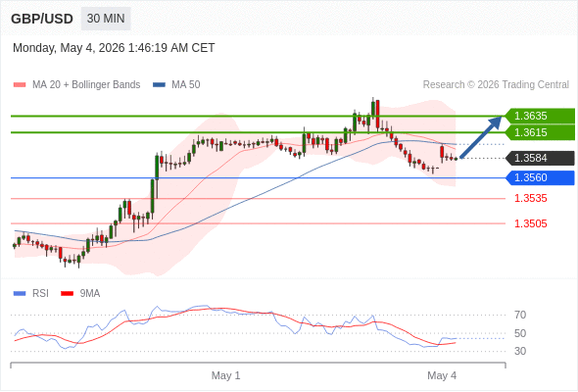Screen dimensions: 578x392
Task: Click the blue RSI legend swatch
Action: pyautogui.click(x=20, y=294)
